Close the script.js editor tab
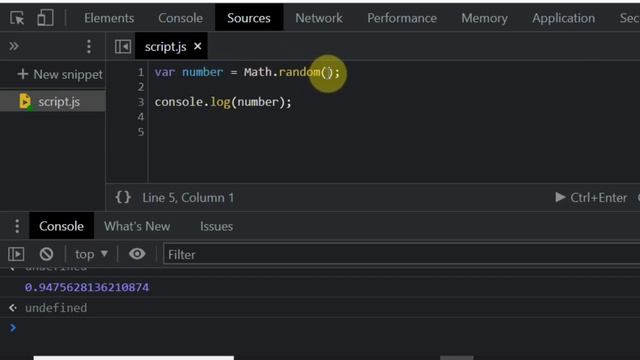 [x=198, y=46]
